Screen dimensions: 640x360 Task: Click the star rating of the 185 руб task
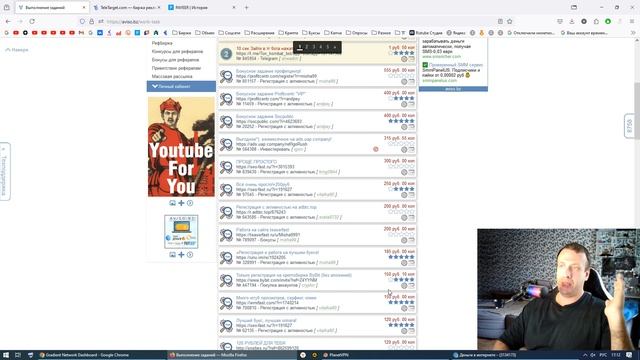401,257
